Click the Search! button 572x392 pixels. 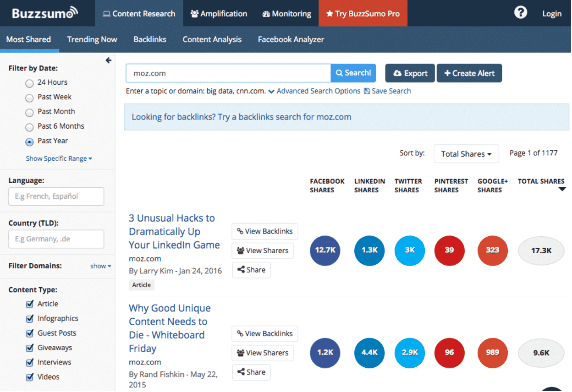(353, 73)
